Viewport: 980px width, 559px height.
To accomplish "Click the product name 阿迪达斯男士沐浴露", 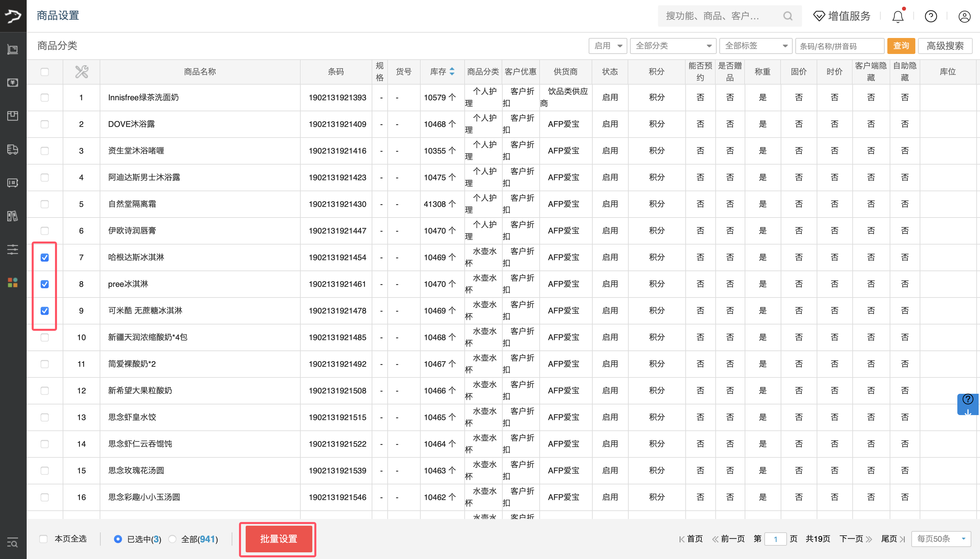I will (144, 177).
